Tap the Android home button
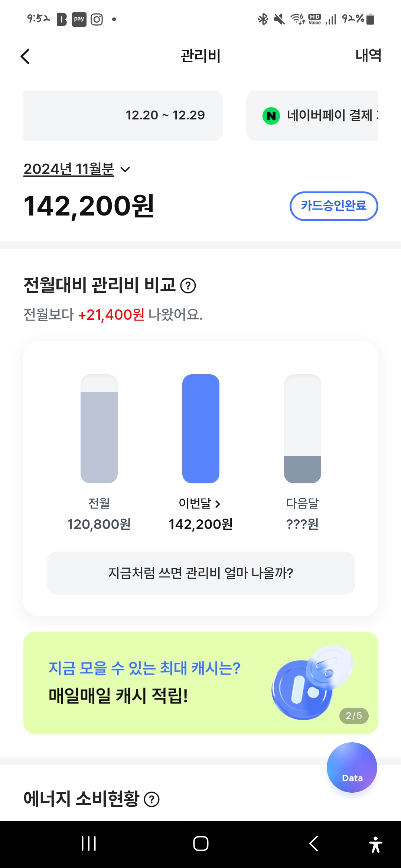The width and height of the screenshot is (401, 868). coord(200,844)
